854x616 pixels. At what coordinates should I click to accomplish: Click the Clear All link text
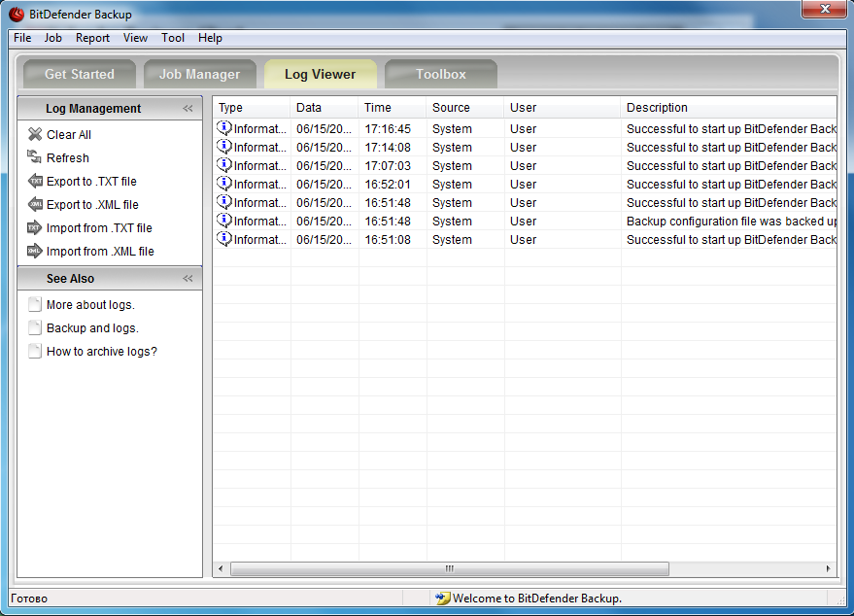(69, 134)
